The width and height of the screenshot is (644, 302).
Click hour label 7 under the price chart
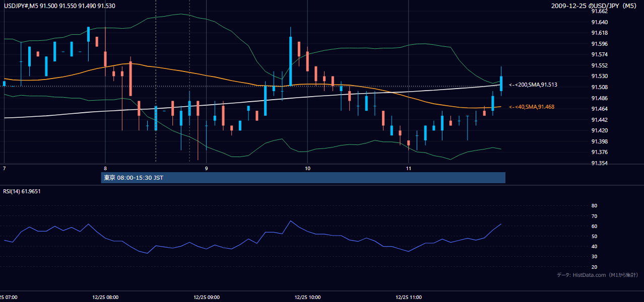pyautogui.click(x=4, y=168)
